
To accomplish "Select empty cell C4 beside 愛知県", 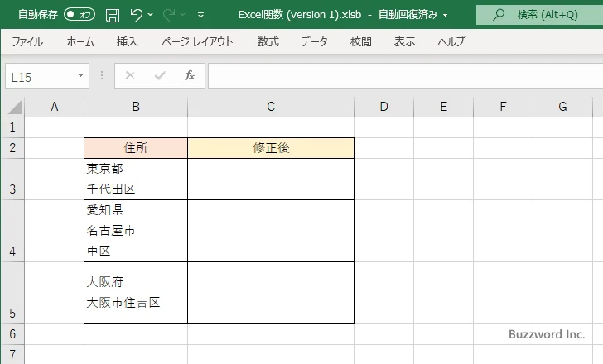I will tap(271, 231).
